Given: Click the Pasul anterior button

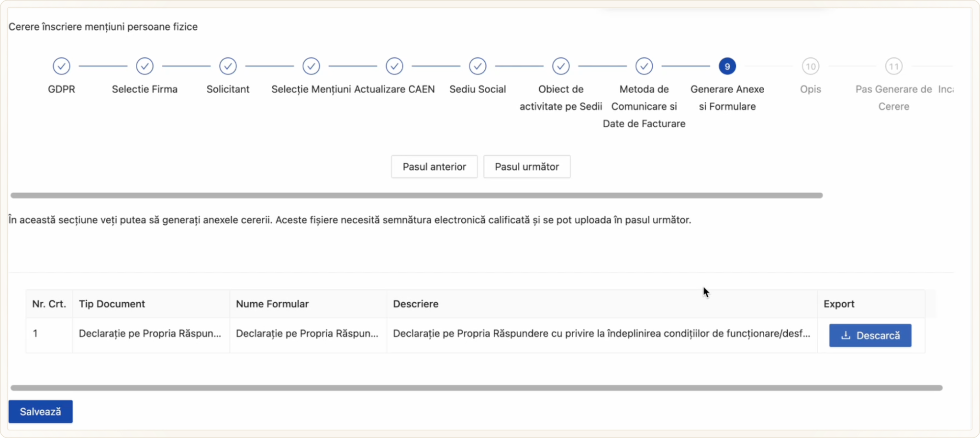Looking at the screenshot, I should pos(434,166).
